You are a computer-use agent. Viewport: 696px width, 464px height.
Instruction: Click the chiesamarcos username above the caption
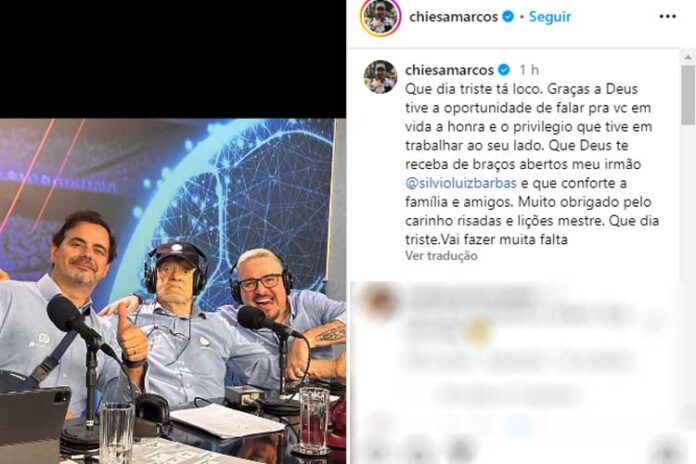pyautogui.click(x=449, y=70)
